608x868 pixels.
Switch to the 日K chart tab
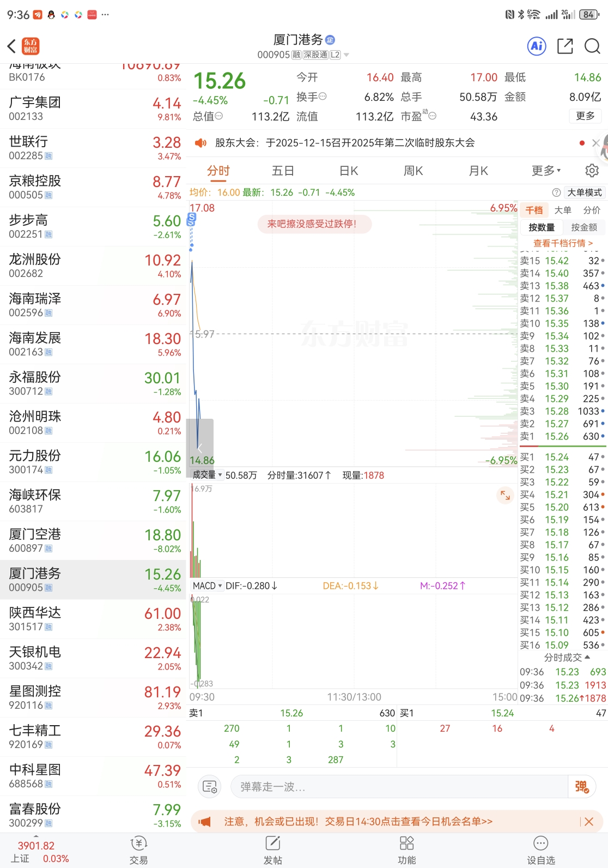click(x=349, y=171)
